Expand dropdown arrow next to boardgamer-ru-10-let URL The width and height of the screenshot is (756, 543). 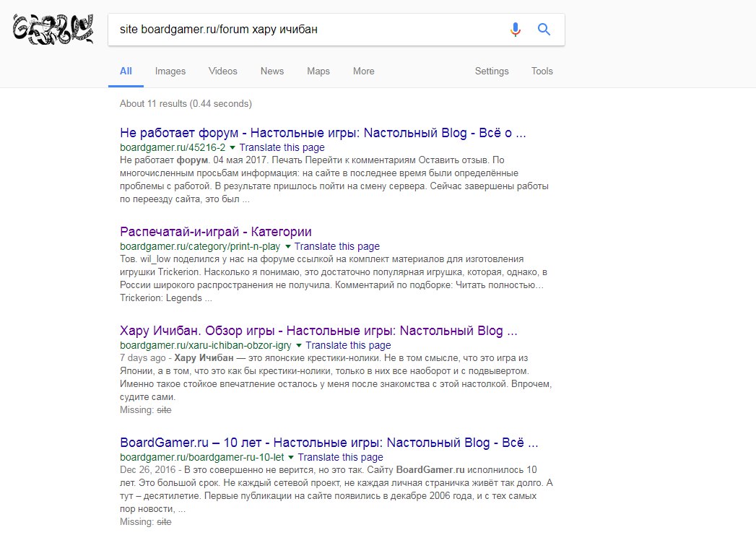(291, 457)
